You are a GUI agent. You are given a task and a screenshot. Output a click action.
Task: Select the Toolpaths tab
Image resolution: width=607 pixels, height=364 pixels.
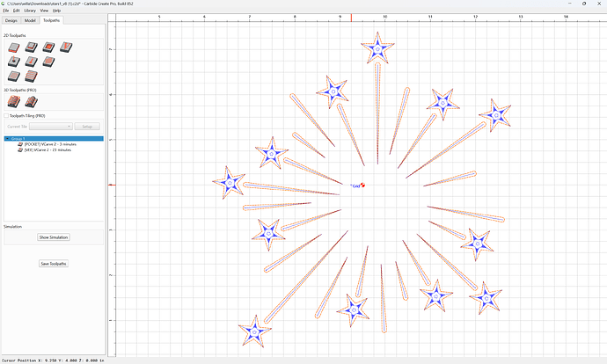(x=51, y=20)
